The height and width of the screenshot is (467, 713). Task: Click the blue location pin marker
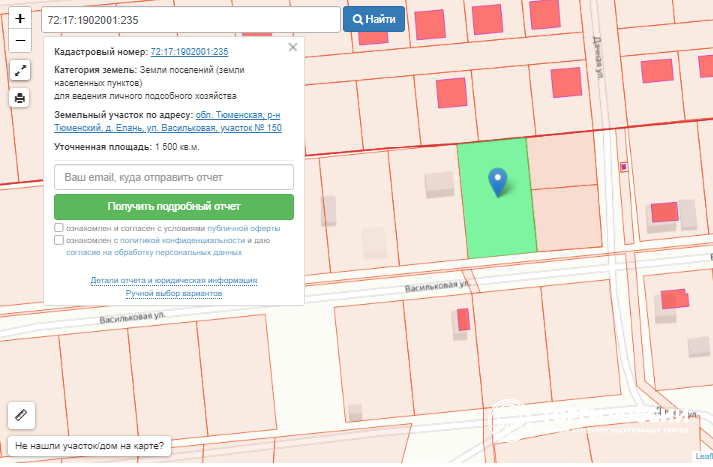496,181
